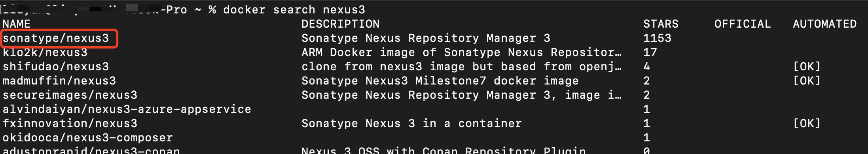
Task: Click the shifudao/nexus3 result name
Action: (x=55, y=67)
